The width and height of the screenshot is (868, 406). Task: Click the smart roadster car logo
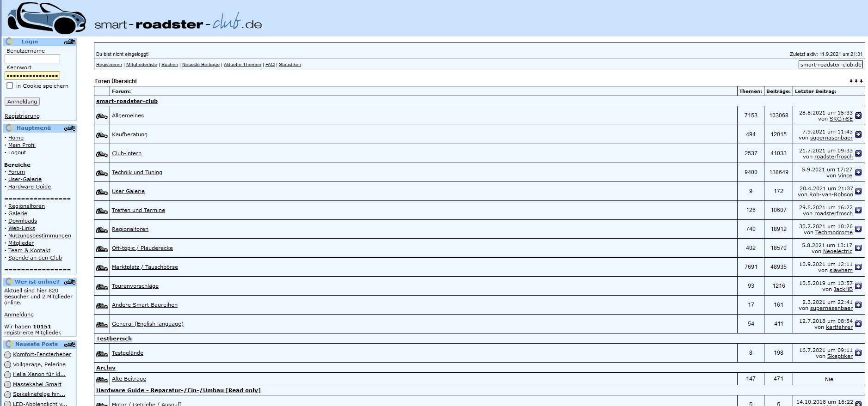click(x=46, y=18)
